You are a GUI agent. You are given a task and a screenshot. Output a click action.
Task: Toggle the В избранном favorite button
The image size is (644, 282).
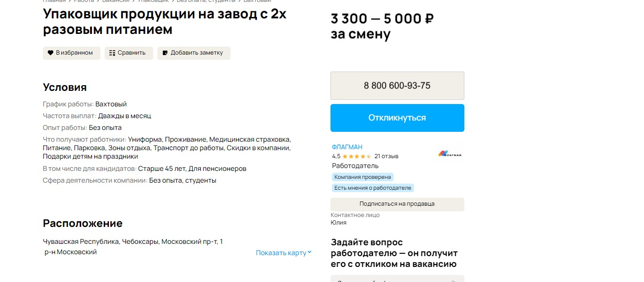click(x=72, y=53)
